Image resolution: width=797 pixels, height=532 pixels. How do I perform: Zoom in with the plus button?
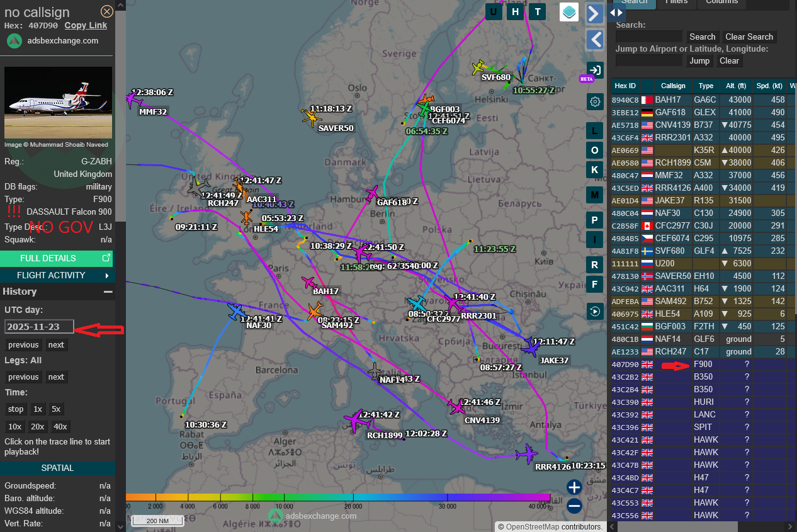[574, 487]
